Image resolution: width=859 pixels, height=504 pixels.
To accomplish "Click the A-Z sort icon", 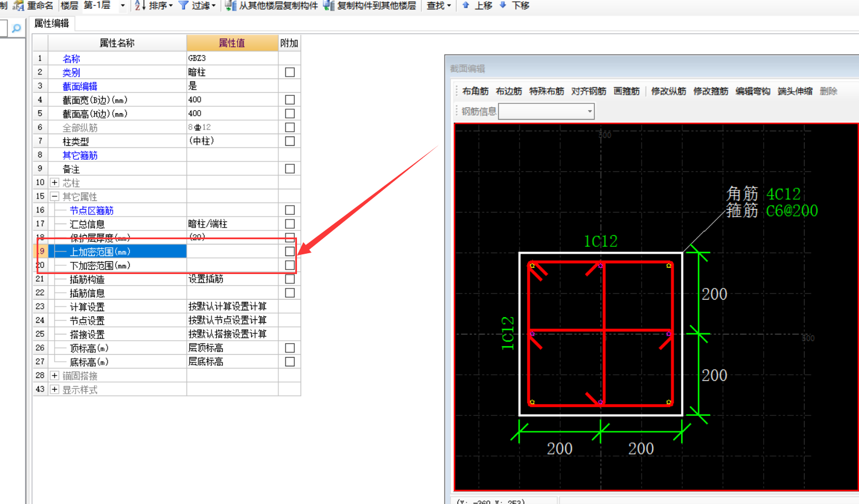I will pyautogui.click(x=140, y=6).
